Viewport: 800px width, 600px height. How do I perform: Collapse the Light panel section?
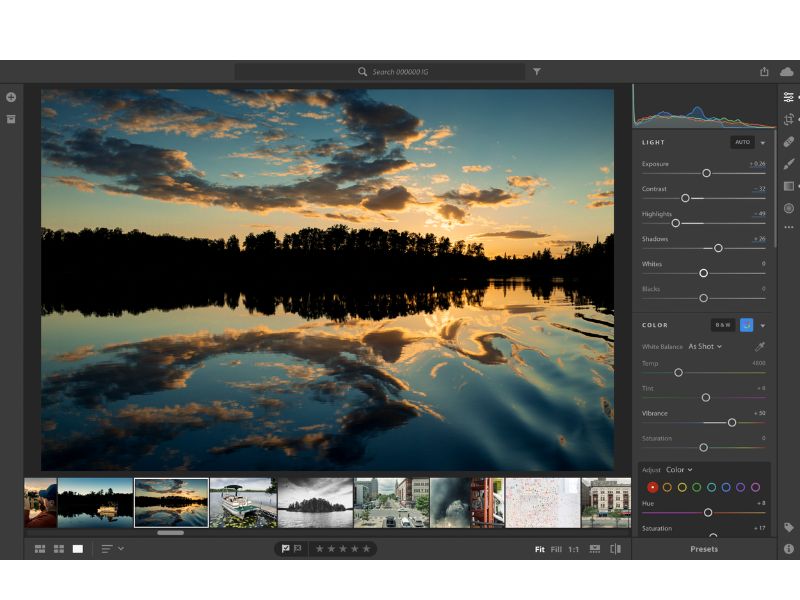763,142
